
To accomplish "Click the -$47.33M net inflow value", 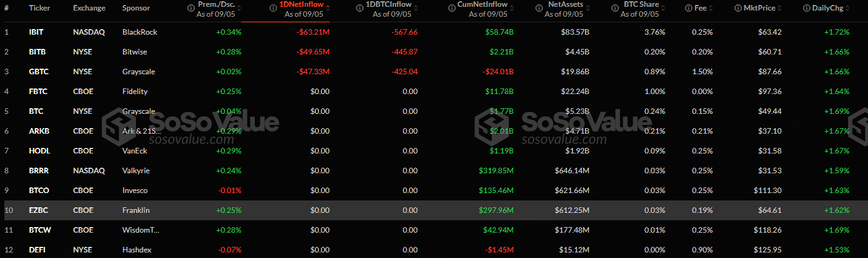I will (313, 71).
